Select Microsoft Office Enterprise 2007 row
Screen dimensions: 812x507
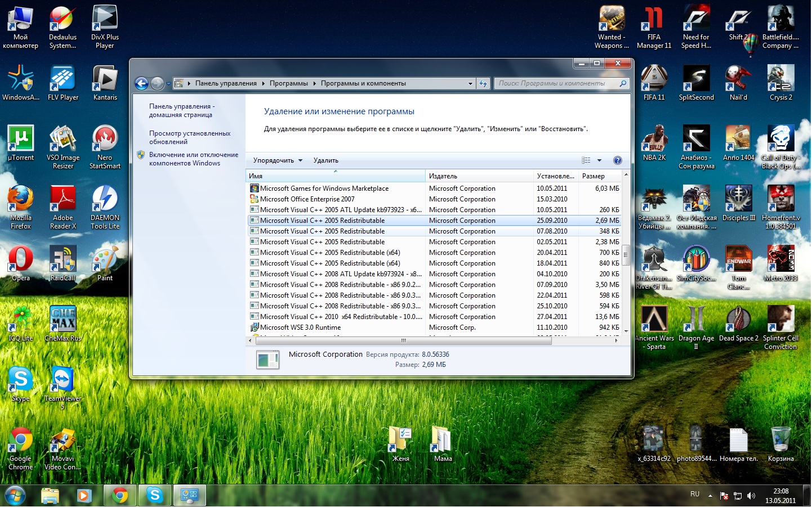click(434, 199)
